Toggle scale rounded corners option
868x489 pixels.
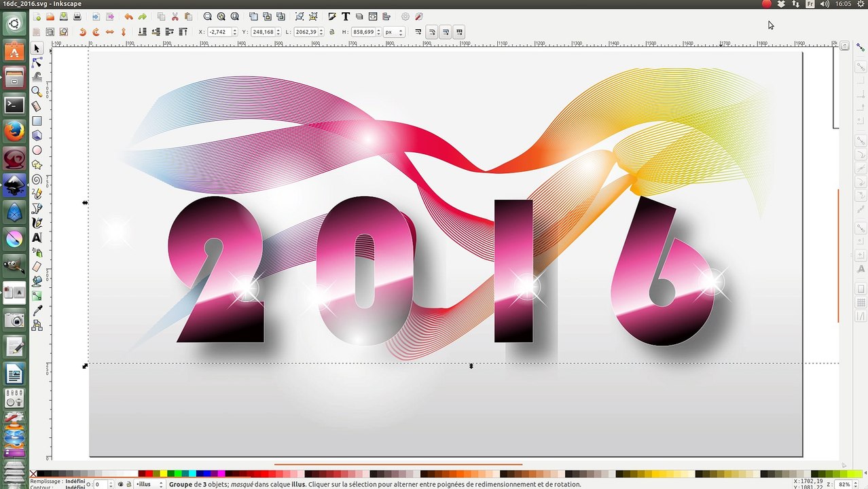[432, 32]
